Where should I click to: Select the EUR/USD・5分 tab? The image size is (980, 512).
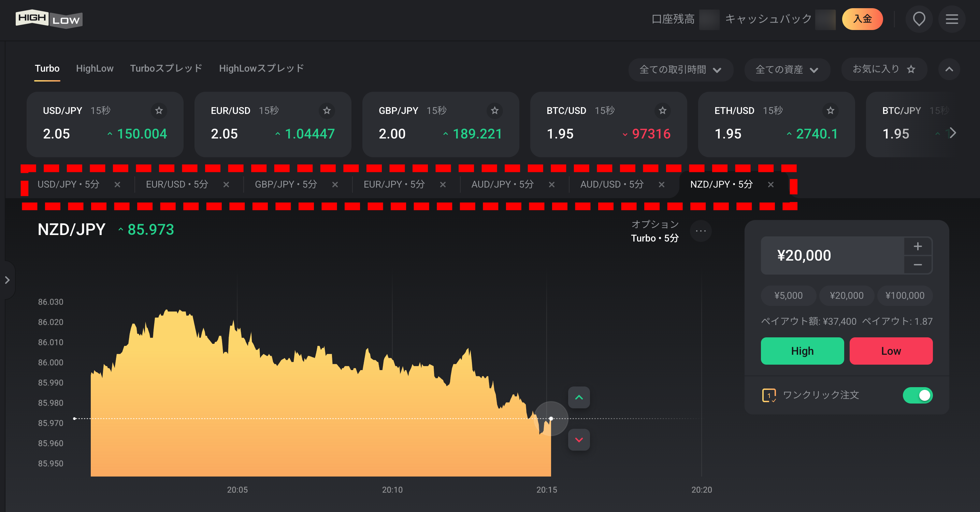point(177,185)
